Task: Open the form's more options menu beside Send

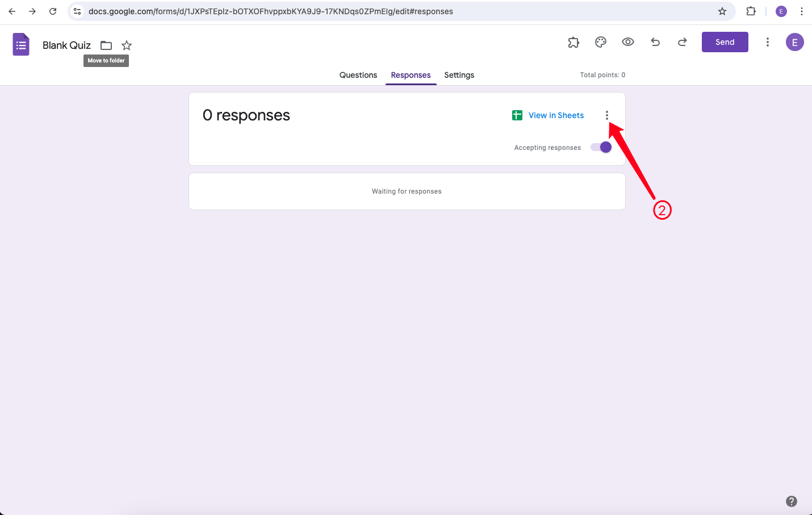Action: coord(768,42)
